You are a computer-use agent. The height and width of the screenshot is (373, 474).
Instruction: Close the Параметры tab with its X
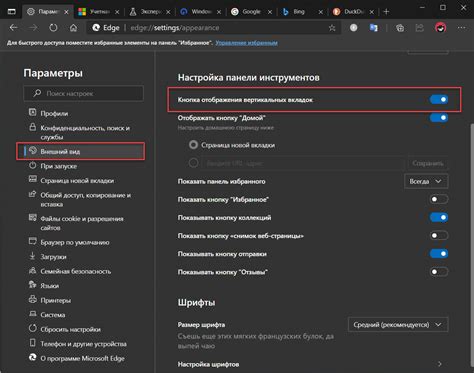(x=66, y=12)
